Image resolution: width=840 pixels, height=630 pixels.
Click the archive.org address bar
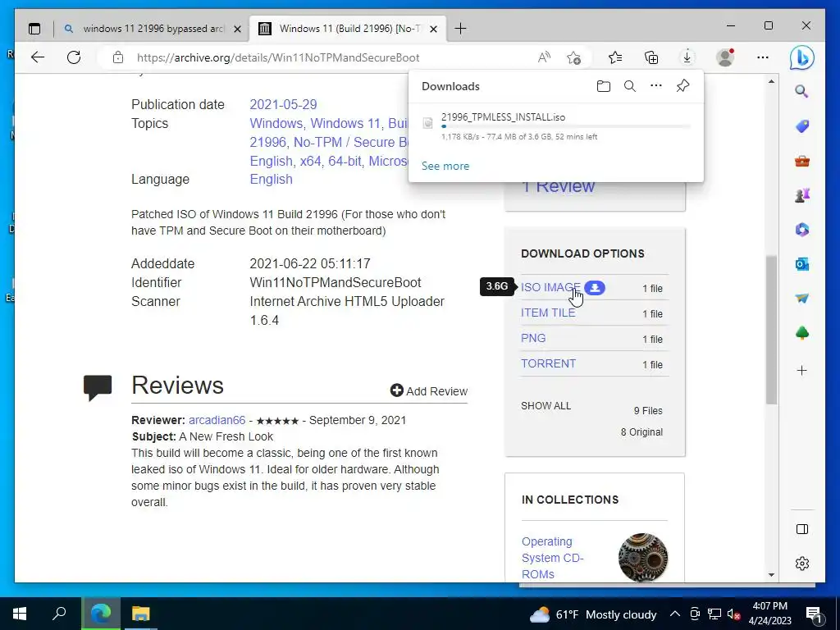click(278, 57)
